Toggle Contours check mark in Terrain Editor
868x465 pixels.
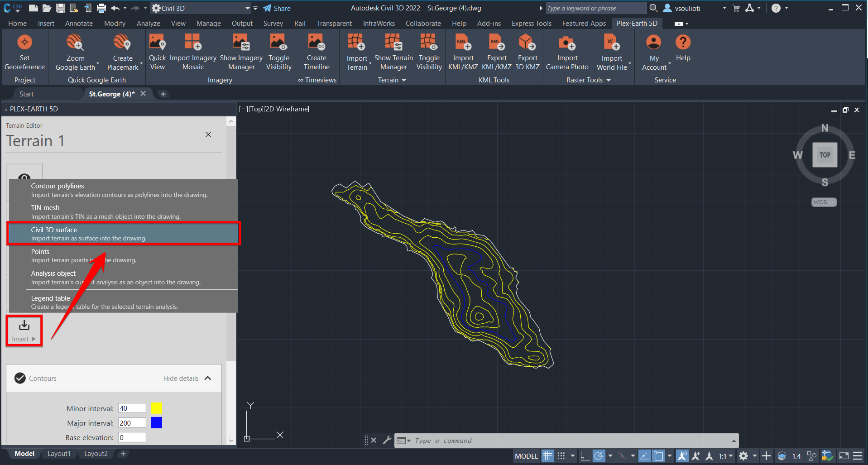20,378
